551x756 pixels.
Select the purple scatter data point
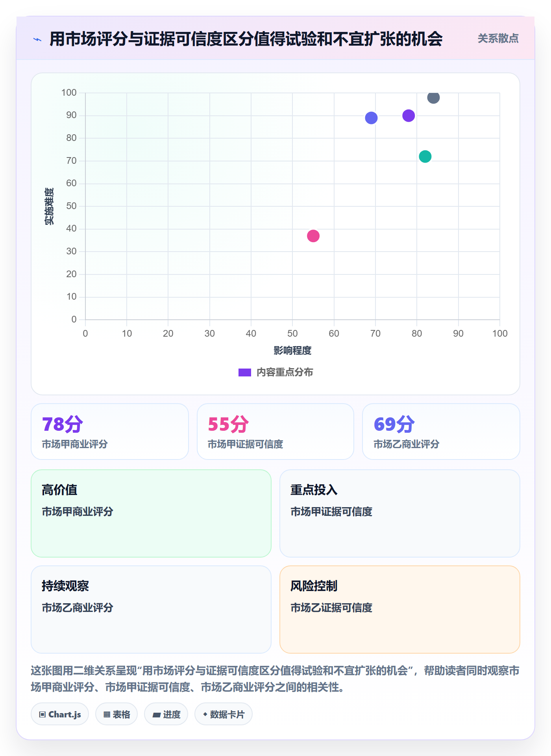point(409,116)
